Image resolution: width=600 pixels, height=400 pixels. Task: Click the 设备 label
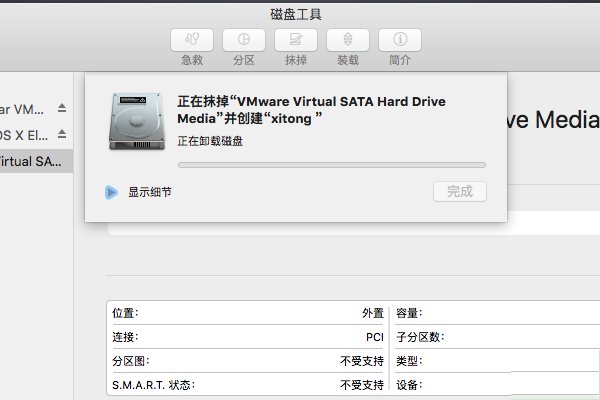(409, 385)
